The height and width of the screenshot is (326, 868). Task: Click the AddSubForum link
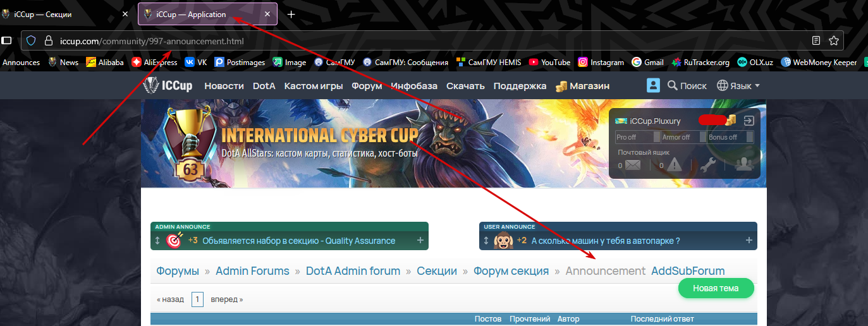[x=688, y=271]
